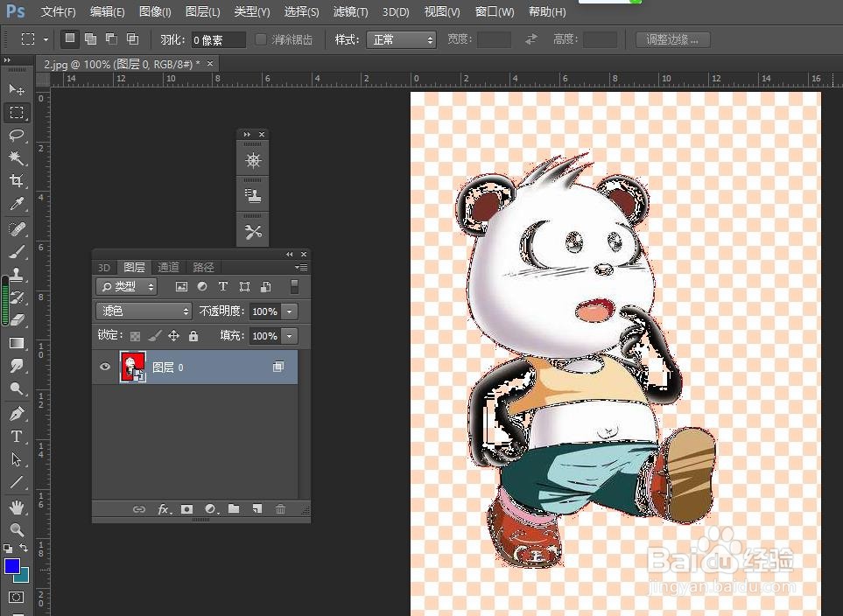Click the 调整边缘 button

[x=672, y=39]
